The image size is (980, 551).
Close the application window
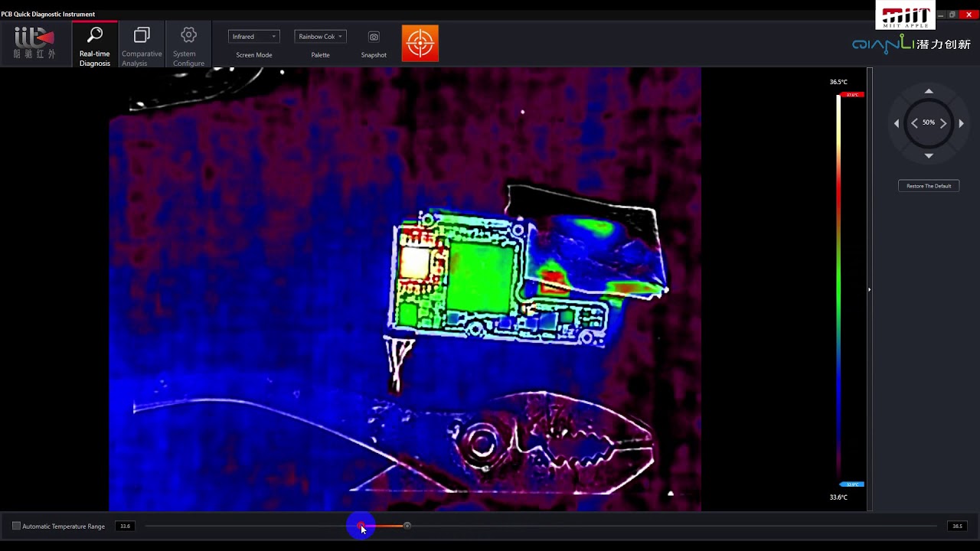click(969, 15)
